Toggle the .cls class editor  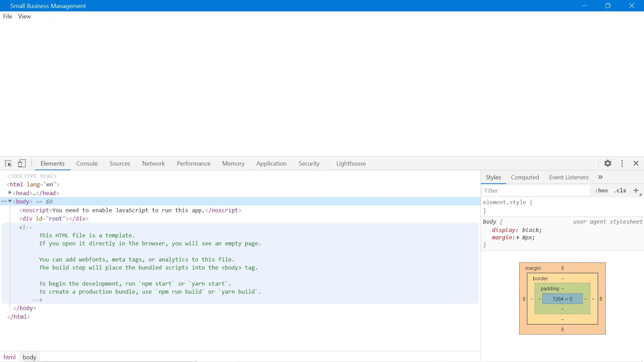(620, 191)
